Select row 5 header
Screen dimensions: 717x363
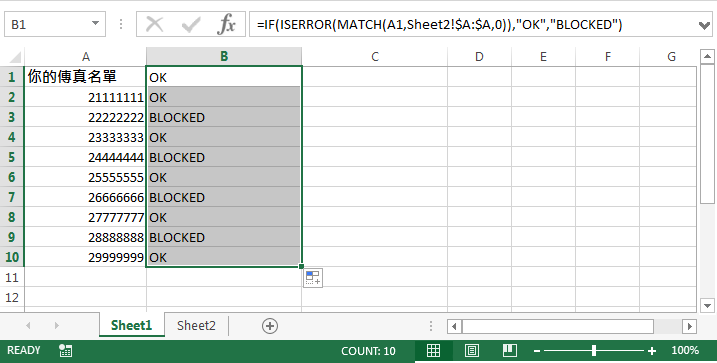(12, 157)
